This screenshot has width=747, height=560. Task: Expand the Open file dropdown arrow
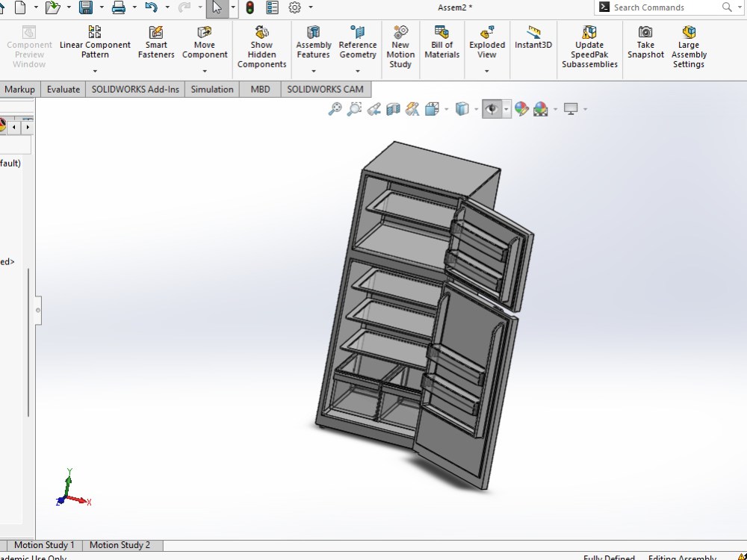(x=69, y=7)
